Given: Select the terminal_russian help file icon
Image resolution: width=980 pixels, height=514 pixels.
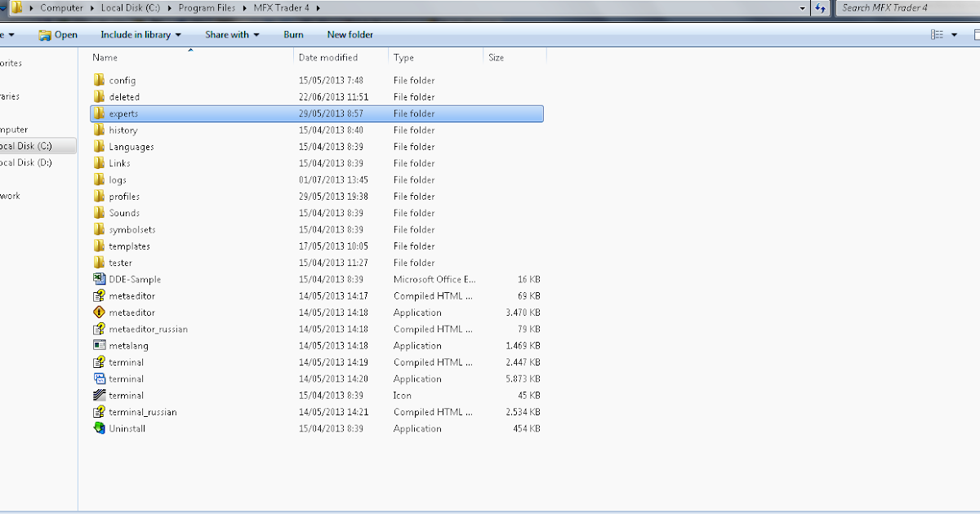Looking at the screenshot, I should [x=99, y=412].
